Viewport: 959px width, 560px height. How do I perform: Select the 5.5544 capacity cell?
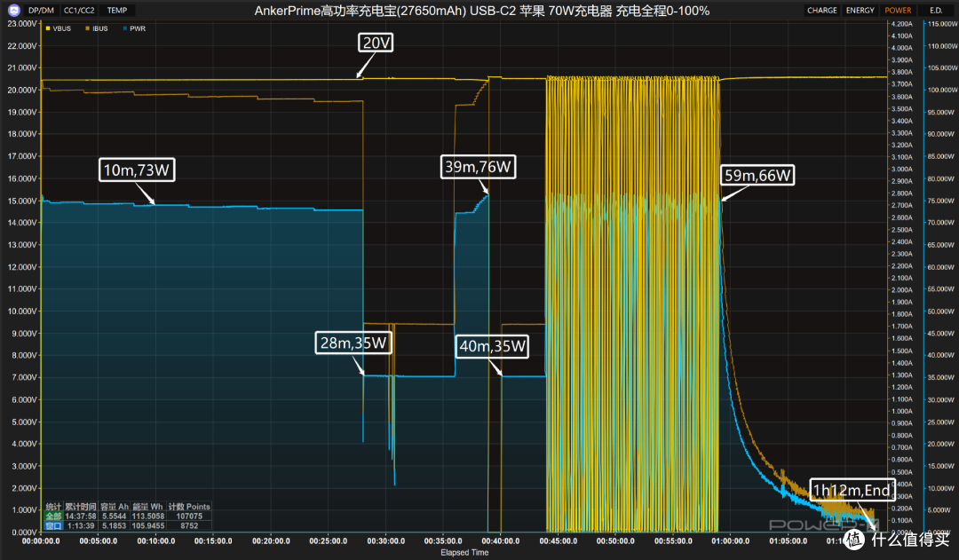[x=115, y=516]
